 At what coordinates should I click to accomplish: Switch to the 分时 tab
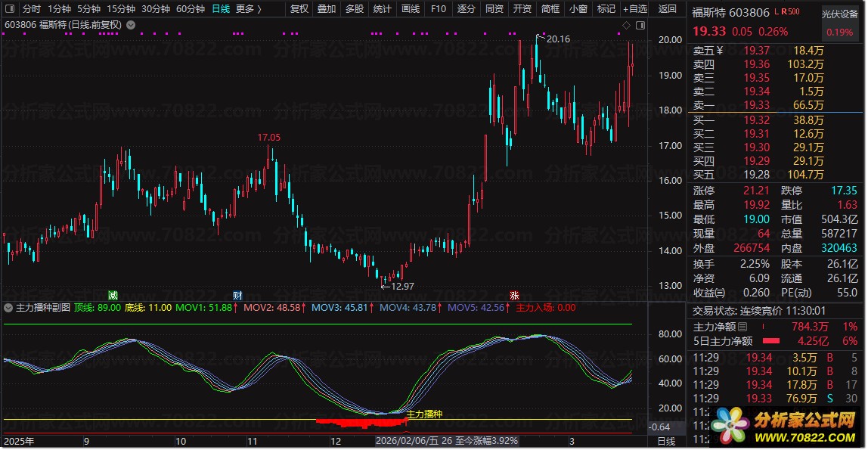pos(31,9)
